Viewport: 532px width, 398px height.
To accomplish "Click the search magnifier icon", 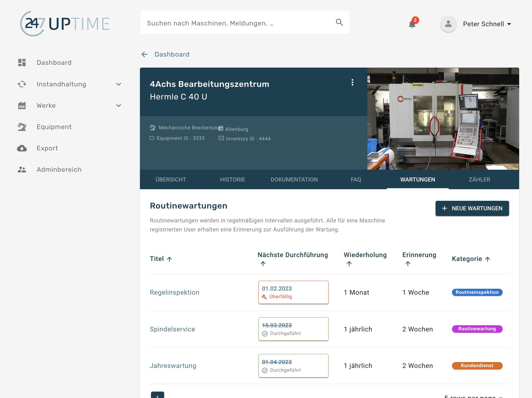I will [339, 22].
